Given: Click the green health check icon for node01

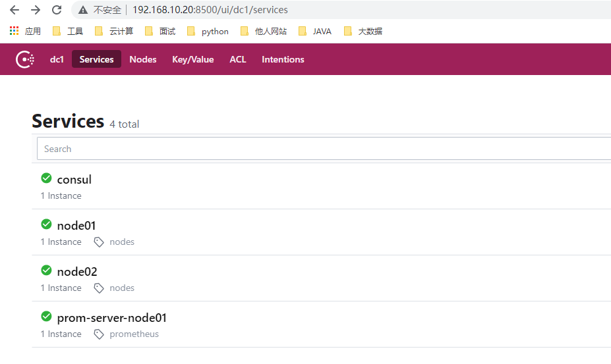Looking at the screenshot, I should 46,224.
